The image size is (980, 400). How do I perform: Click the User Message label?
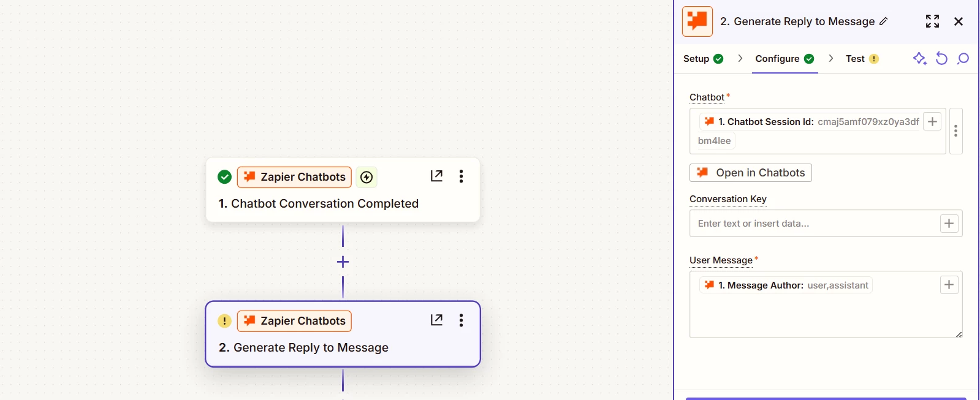point(721,260)
